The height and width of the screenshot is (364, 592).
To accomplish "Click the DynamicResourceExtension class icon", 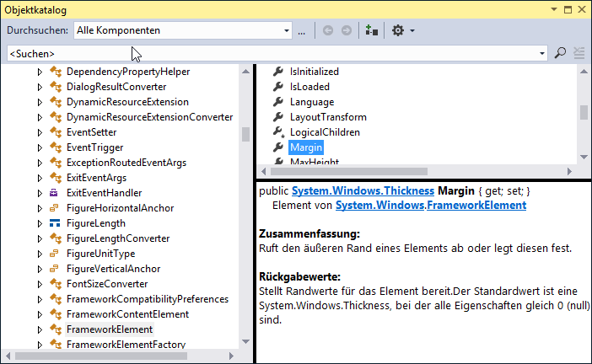I will click(56, 102).
